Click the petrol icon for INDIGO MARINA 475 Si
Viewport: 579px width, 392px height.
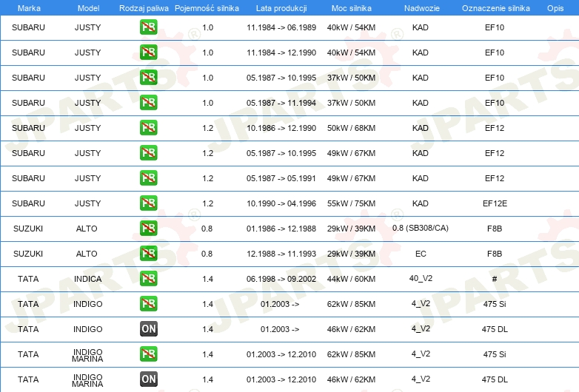[148, 354]
